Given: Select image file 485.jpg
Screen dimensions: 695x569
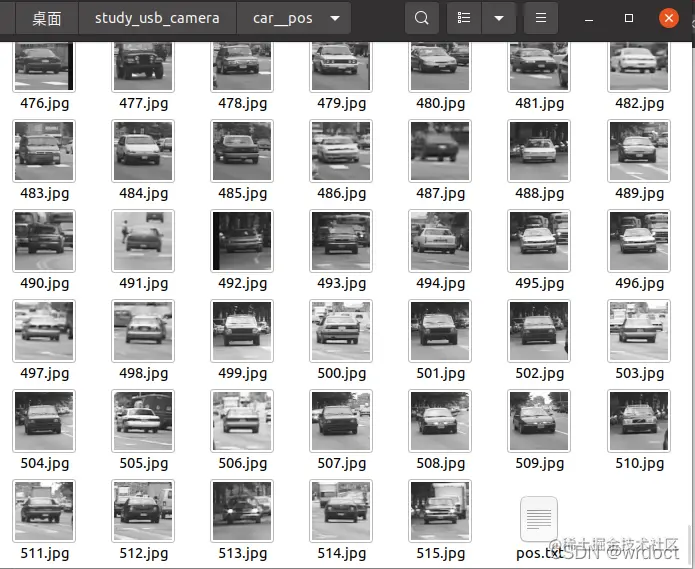Looking at the screenshot, I should (242, 151).
